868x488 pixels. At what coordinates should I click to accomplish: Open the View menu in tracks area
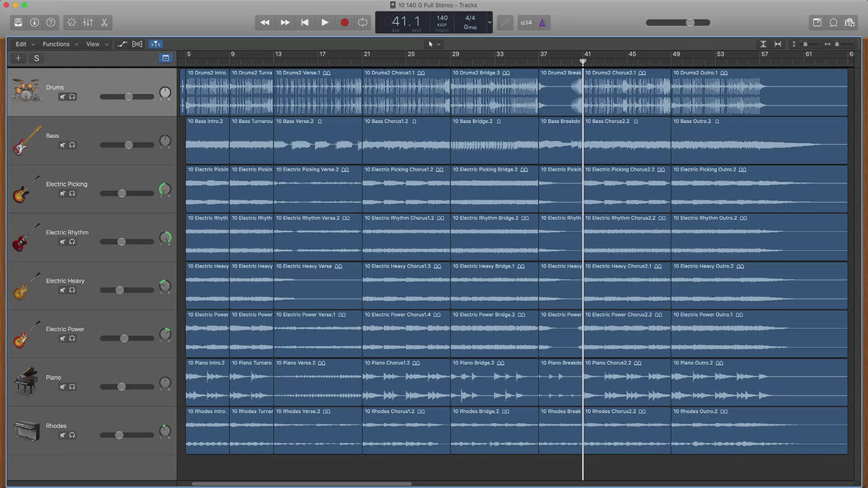click(96, 44)
